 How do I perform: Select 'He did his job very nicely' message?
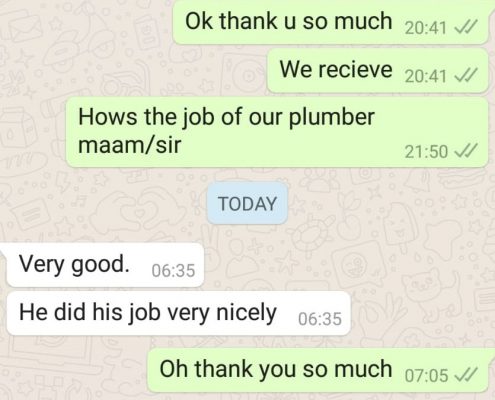[179, 313]
